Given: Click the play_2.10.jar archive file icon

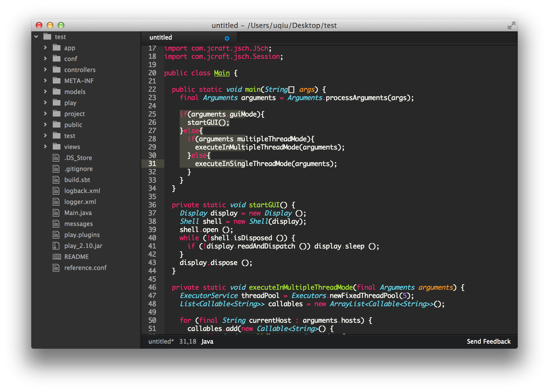Looking at the screenshot, I should (56, 246).
